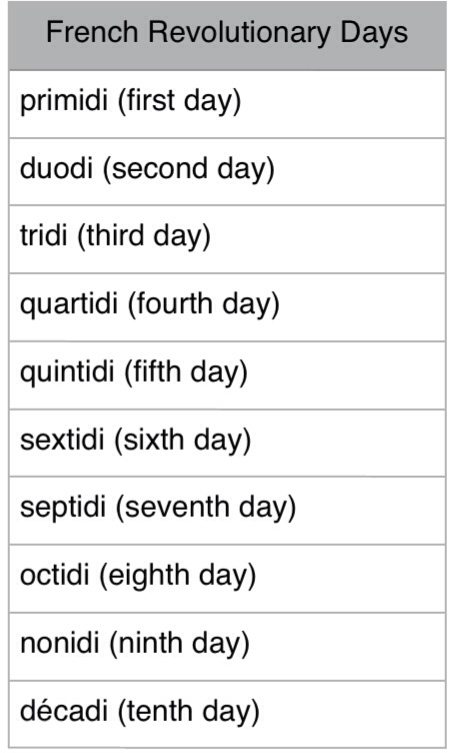Click the '(sixth day)' text
This screenshot has height=753, width=450.
point(182,441)
